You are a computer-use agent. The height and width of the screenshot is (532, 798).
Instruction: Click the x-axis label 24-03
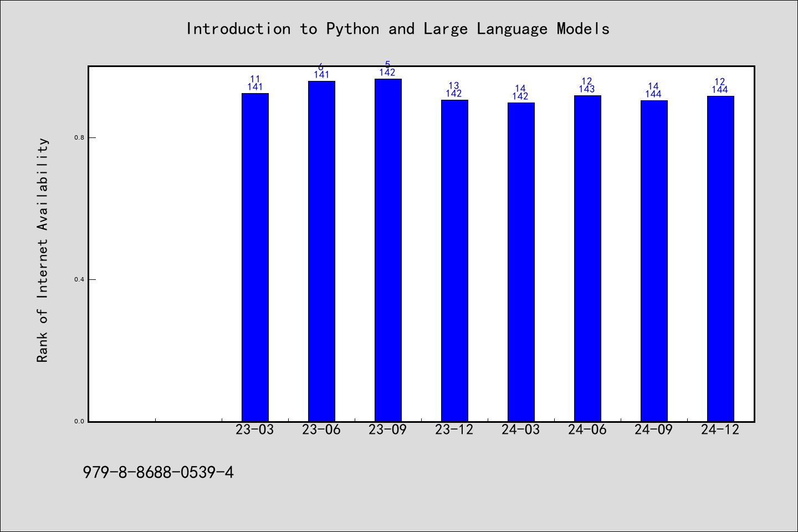click(521, 430)
